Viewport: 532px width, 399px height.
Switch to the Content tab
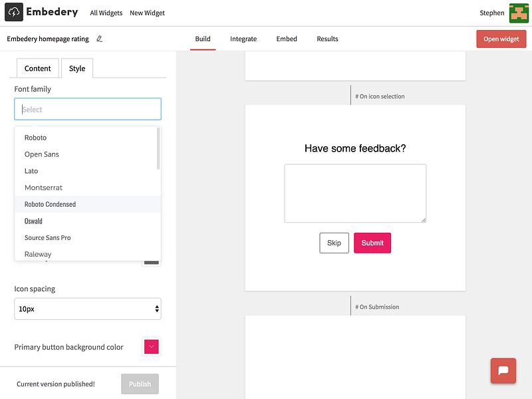(x=38, y=68)
